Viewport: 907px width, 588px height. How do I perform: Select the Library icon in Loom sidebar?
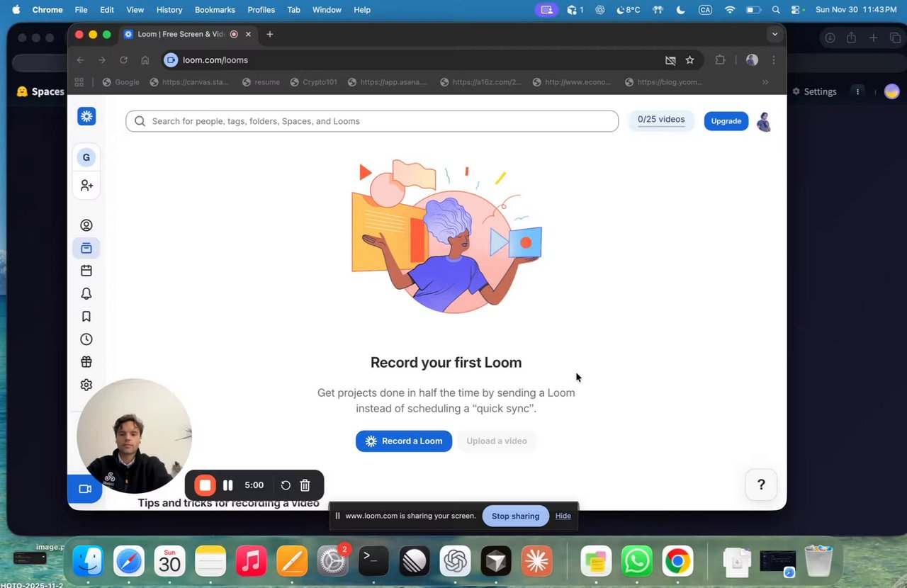click(86, 248)
